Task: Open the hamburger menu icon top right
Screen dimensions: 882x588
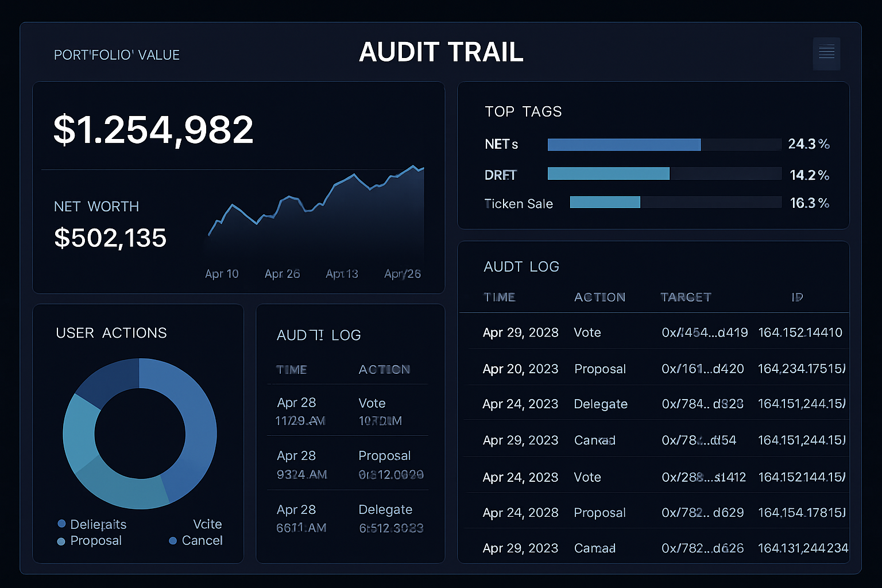Action: pos(826,53)
